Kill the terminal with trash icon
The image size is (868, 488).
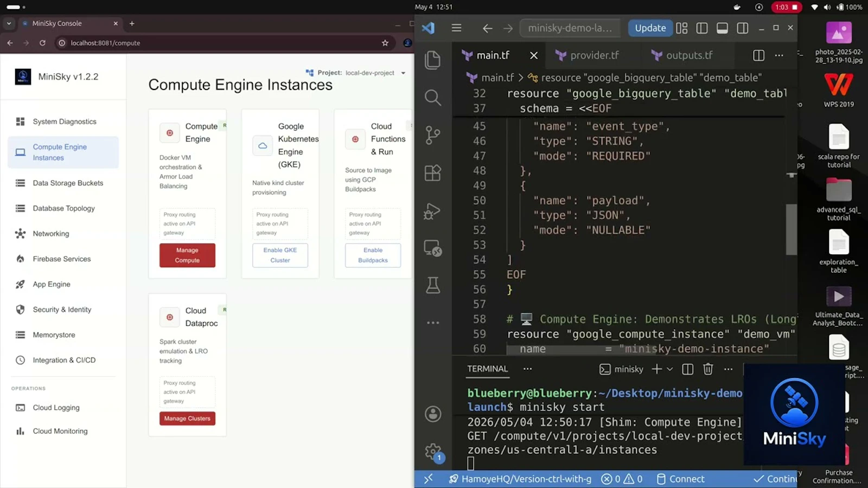pos(708,369)
